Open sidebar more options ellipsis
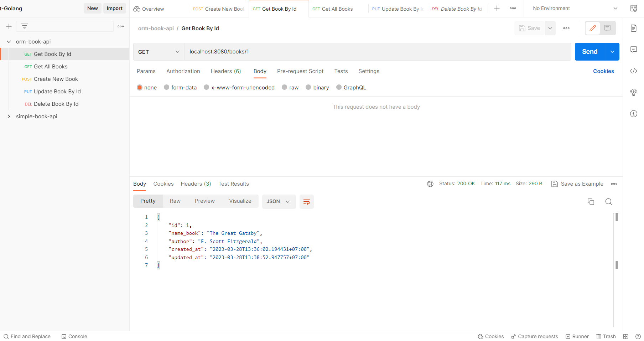This screenshot has height=341, width=644. point(121,26)
